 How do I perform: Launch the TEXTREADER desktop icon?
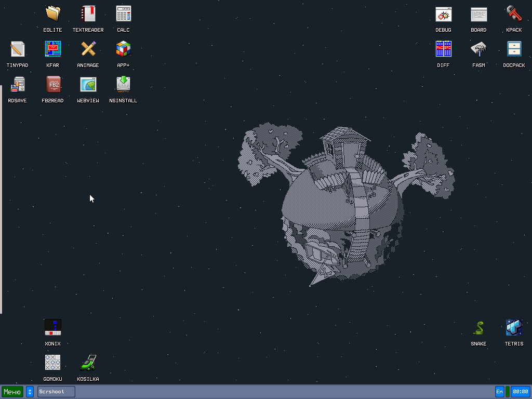click(x=88, y=14)
